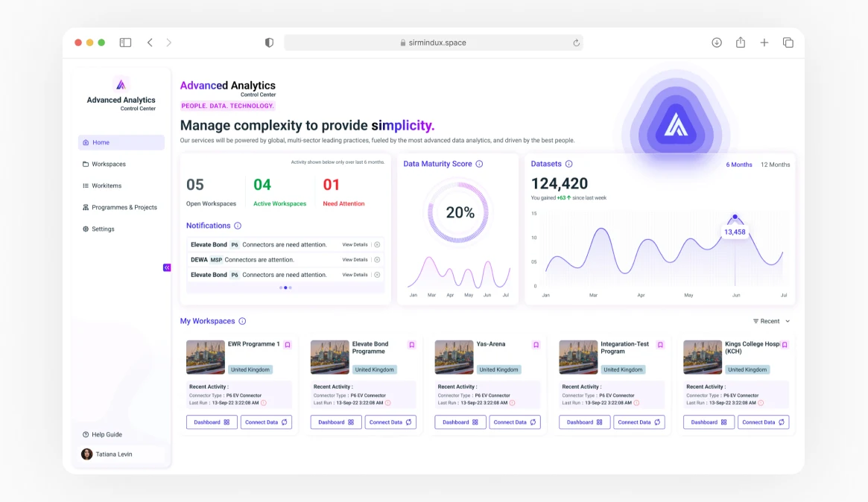Open Workspaces in the sidebar
The width and height of the screenshot is (868, 502).
click(x=109, y=164)
